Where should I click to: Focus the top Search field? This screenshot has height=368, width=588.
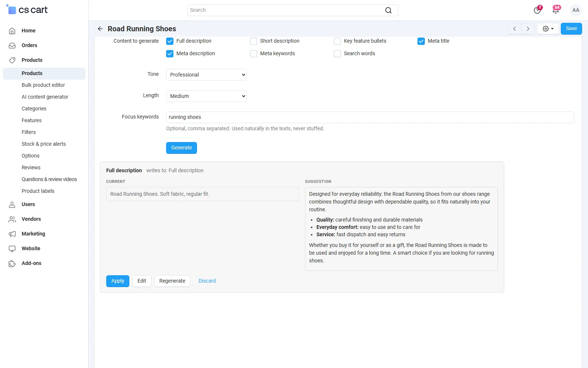point(293,10)
